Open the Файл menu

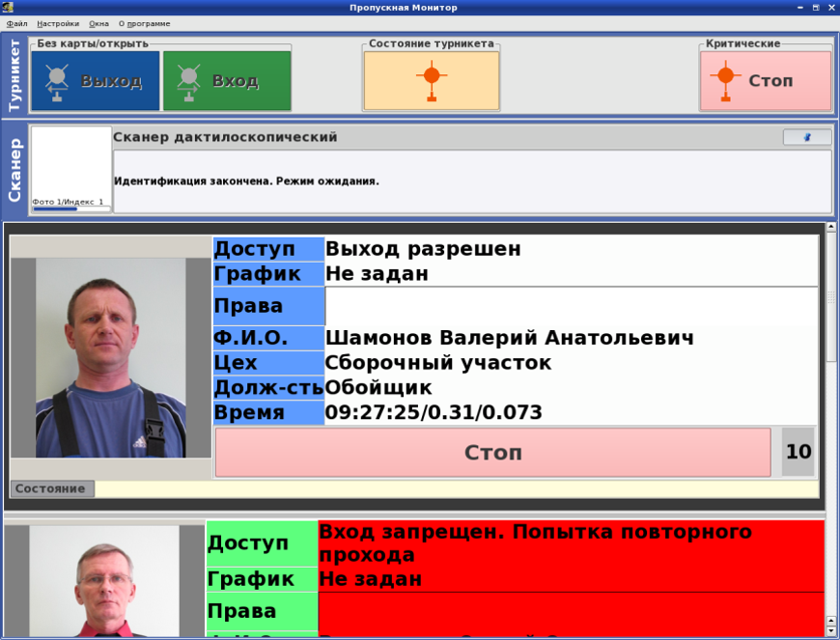[17, 23]
